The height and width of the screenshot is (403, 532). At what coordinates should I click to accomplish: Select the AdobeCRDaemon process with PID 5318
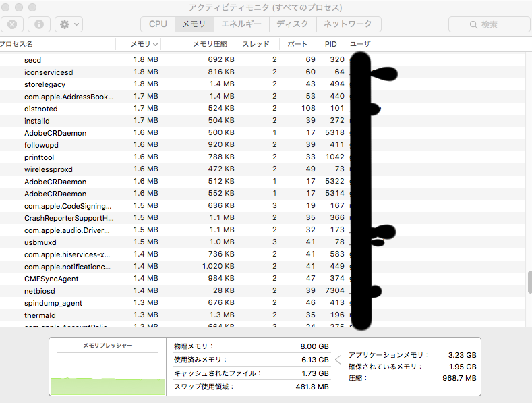coord(55,133)
